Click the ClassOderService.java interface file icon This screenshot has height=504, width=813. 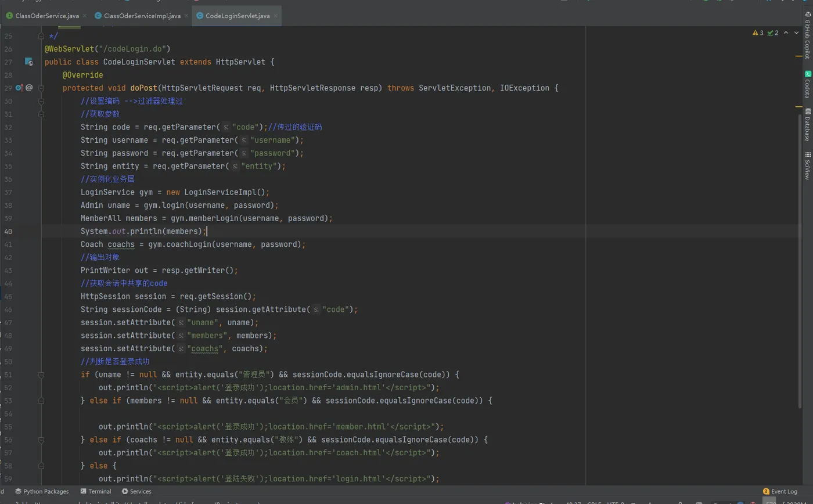click(x=9, y=16)
